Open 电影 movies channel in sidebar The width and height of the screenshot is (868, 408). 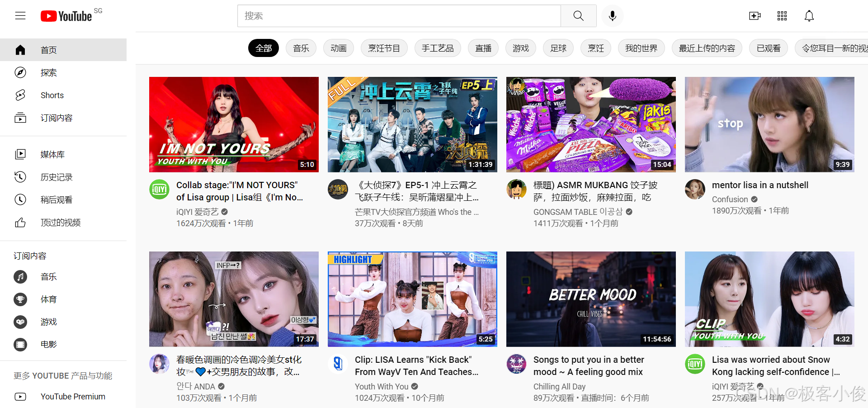pos(63,344)
